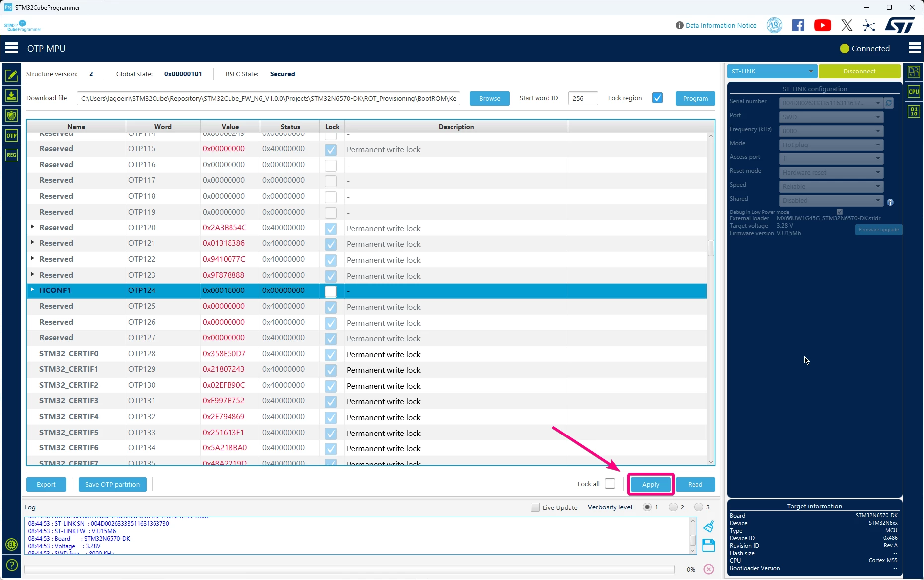Click the STM32CubeProgrammer logo
The height and width of the screenshot is (580, 924).
22,26
